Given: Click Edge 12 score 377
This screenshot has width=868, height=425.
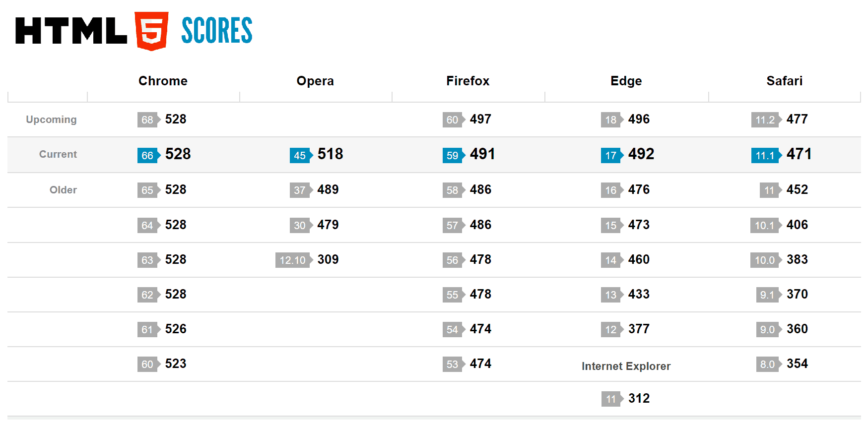Looking at the screenshot, I should click(x=639, y=329).
